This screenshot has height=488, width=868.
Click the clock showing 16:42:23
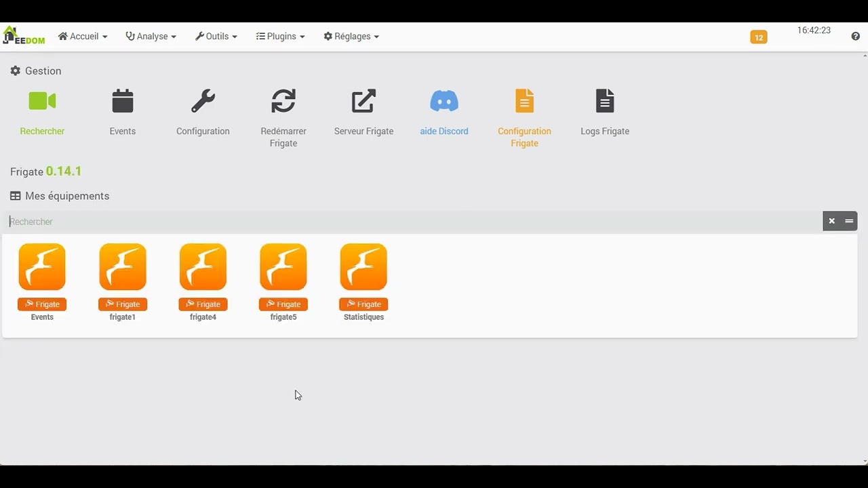tap(814, 30)
